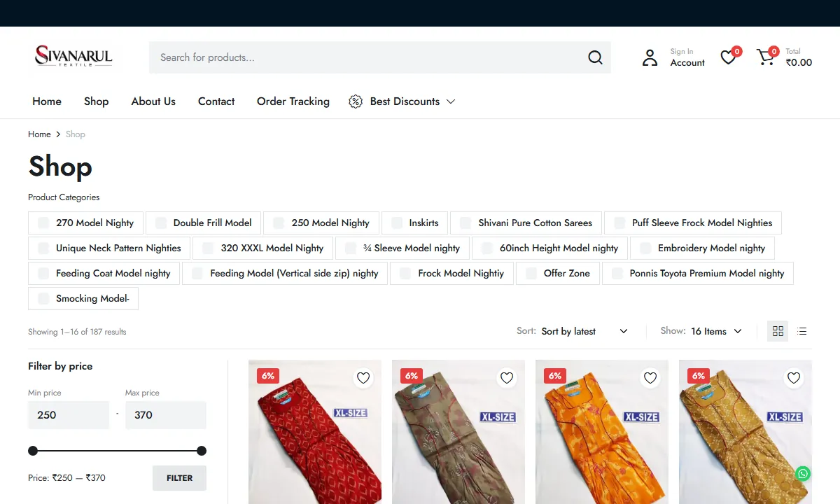840x504 pixels.
Task: Open the Contact page
Action: click(x=216, y=101)
